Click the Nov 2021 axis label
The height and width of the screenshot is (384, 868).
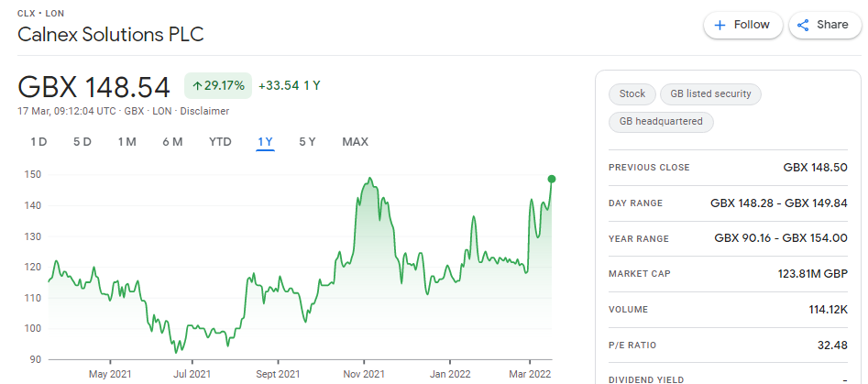[364, 375]
